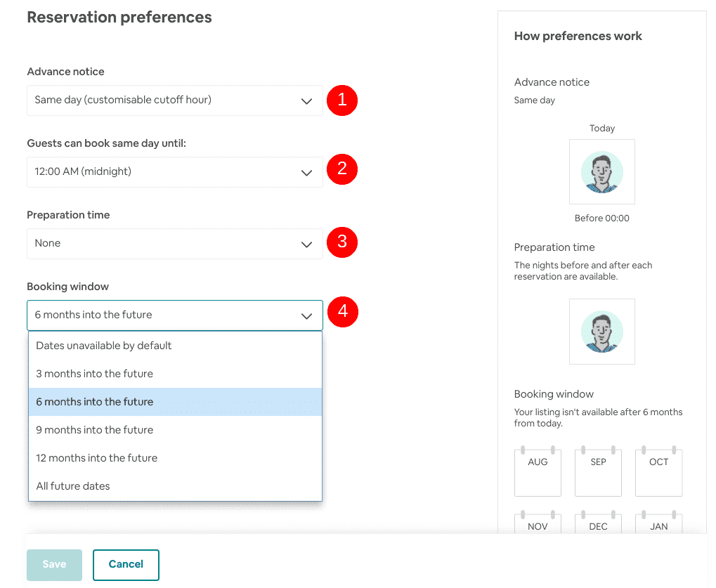Screen dimensions: 716x588
Task: Click the Cancel button
Action: (x=126, y=564)
